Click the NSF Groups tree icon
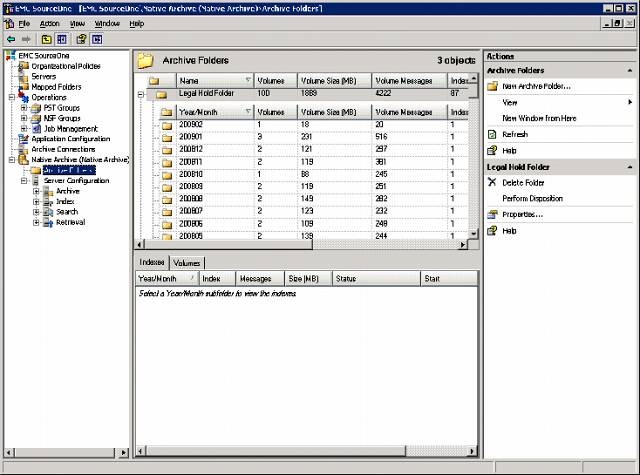This screenshot has width=640, height=475. pos(36,118)
